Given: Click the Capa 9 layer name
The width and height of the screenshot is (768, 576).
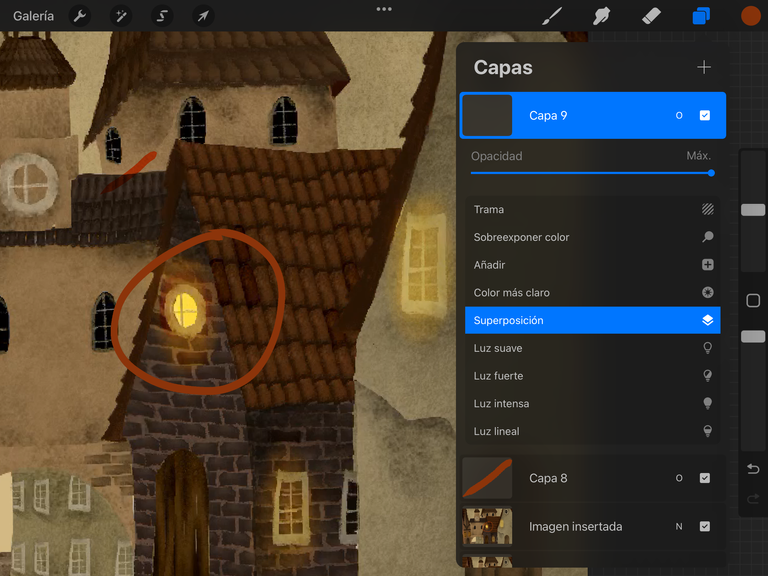Looking at the screenshot, I should click(x=548, y=116).
